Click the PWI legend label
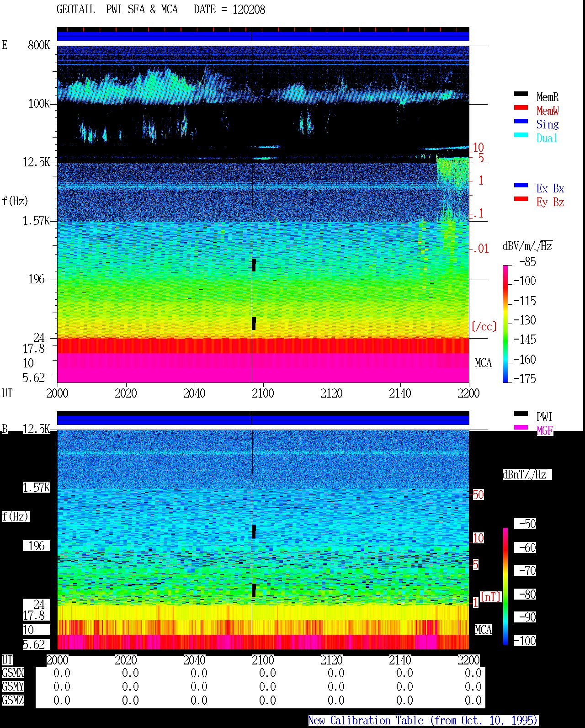585x728 pixels. point(544,417)
